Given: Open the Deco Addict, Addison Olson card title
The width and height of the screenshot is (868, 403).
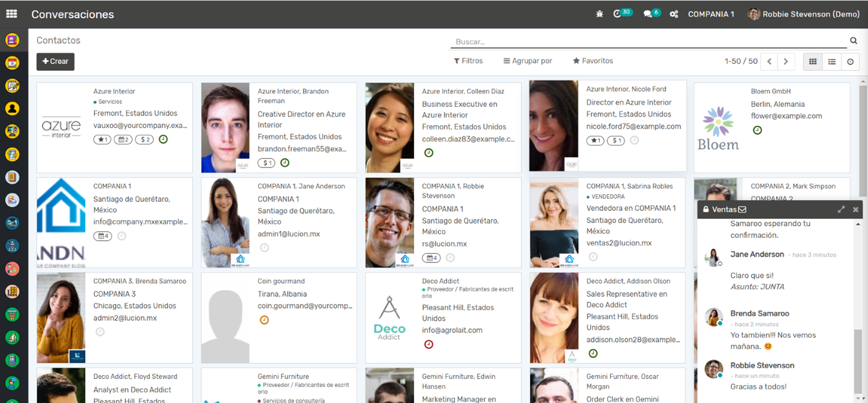Looking at the screenshot, I should coord(628,281).
